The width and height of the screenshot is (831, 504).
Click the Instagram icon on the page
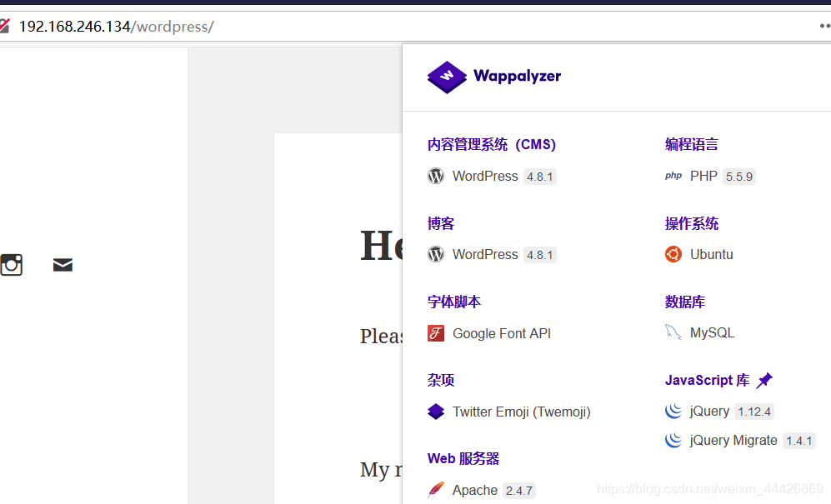[x=11, y=264]
